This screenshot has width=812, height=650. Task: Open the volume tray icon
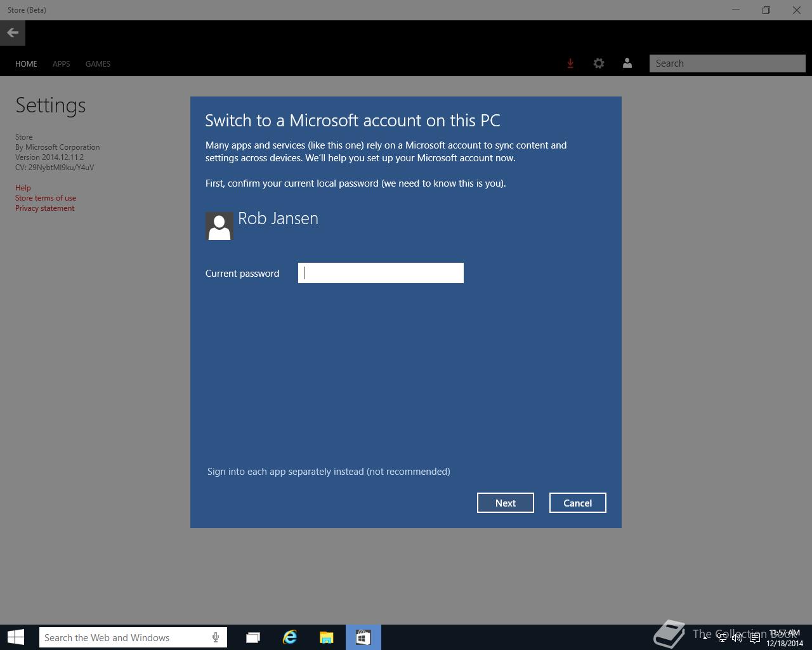(737, 638)
